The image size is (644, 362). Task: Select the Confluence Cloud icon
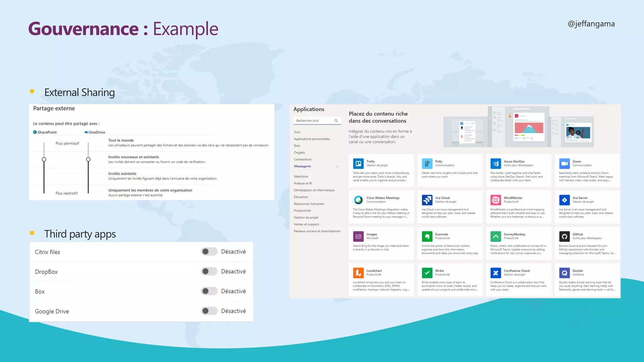496,273
